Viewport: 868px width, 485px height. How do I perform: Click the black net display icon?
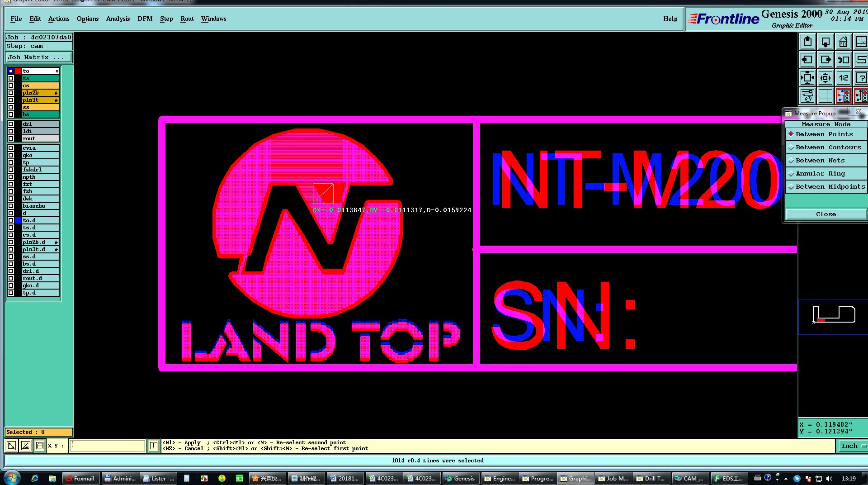861,96
